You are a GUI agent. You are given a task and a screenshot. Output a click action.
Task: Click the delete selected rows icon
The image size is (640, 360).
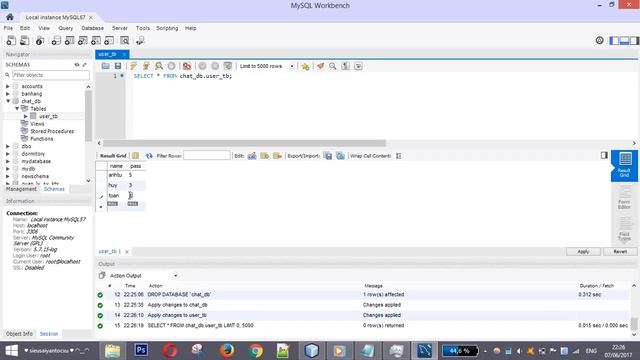pyautogui.click(x=277, y=156)
